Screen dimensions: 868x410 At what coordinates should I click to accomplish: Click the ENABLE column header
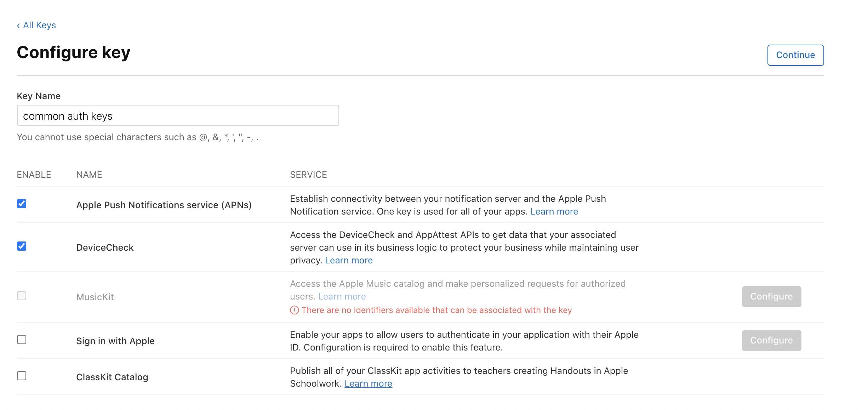point(34,175)
